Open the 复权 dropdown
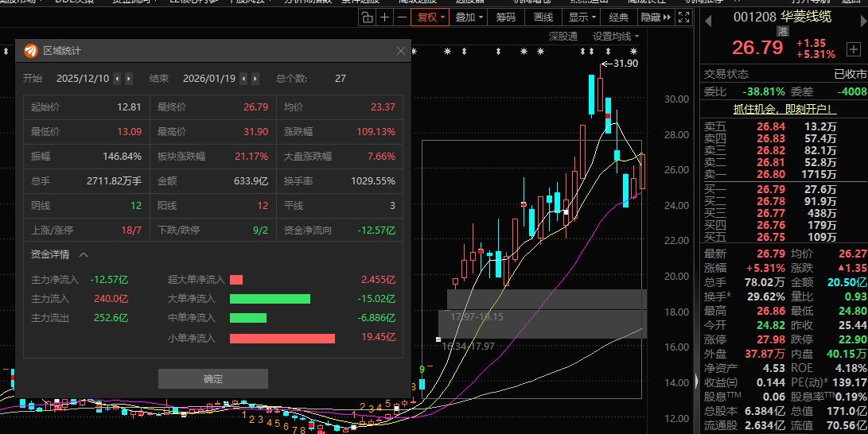868x434 pixels. pyautogui.click(x=432, y=17)
